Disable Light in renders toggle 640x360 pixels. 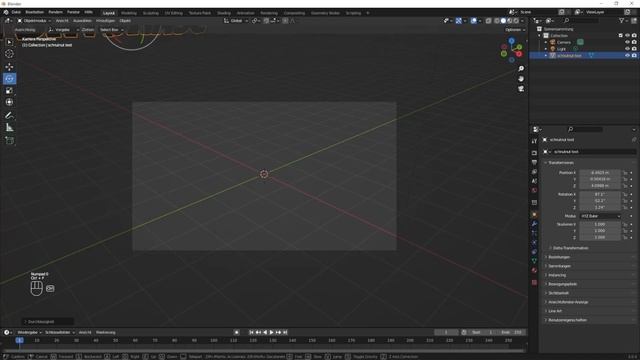click(634, 49)
